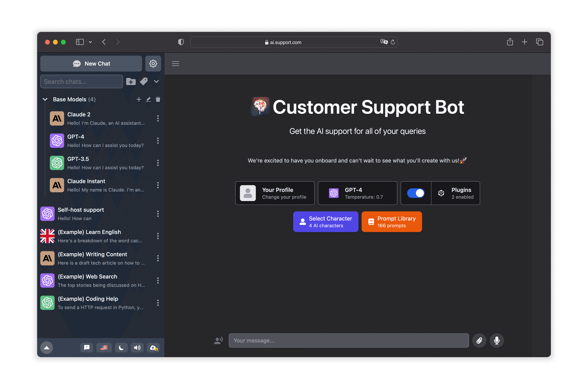This screenshot has width=588, height=389.
Task: Open the hamburger menu above the chat
Action: point(175,64)
